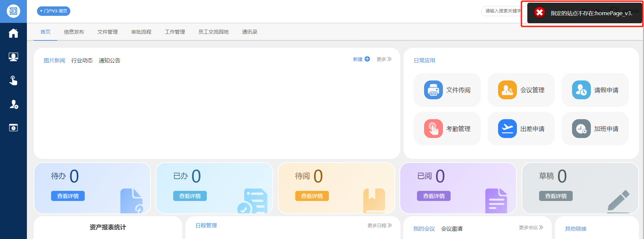The width and height of the screenshot is (644, 239).
Task: Open the 员工交流园地 nav tab
Action: 214,32
